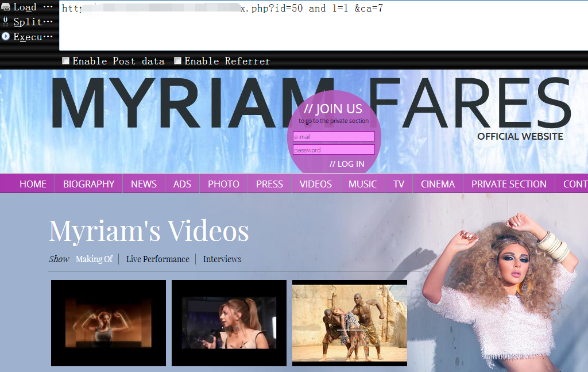The image size is (588, 372).
Task: Click the HackBar URL text area
Action: coord(323,25)
